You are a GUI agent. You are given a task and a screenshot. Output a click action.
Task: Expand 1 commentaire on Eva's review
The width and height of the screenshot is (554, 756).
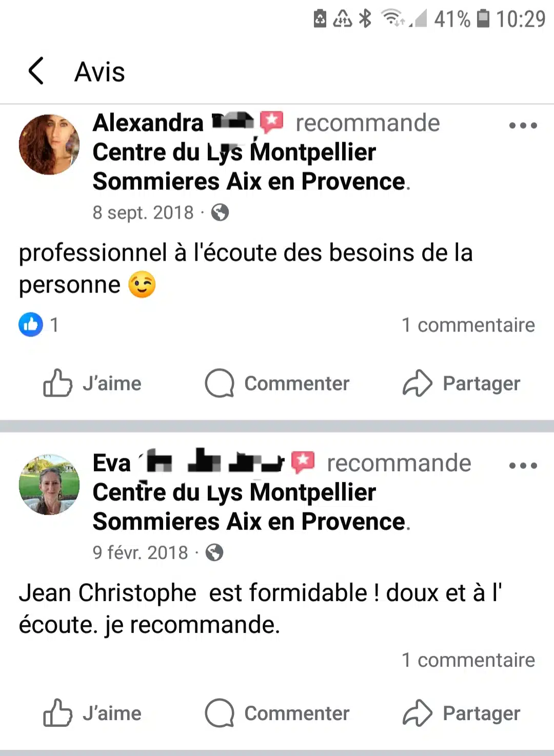coord(468,660)
